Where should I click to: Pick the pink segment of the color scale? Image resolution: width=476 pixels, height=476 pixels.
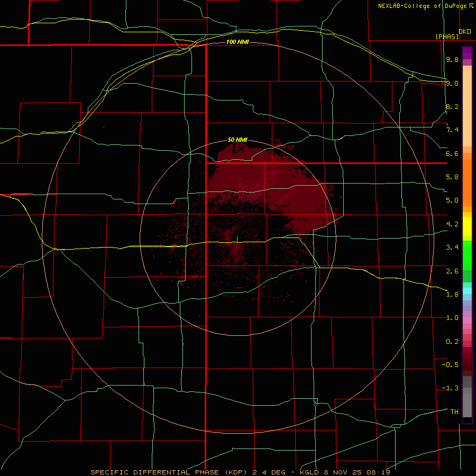pyautogui.click(x=467, y=321)
